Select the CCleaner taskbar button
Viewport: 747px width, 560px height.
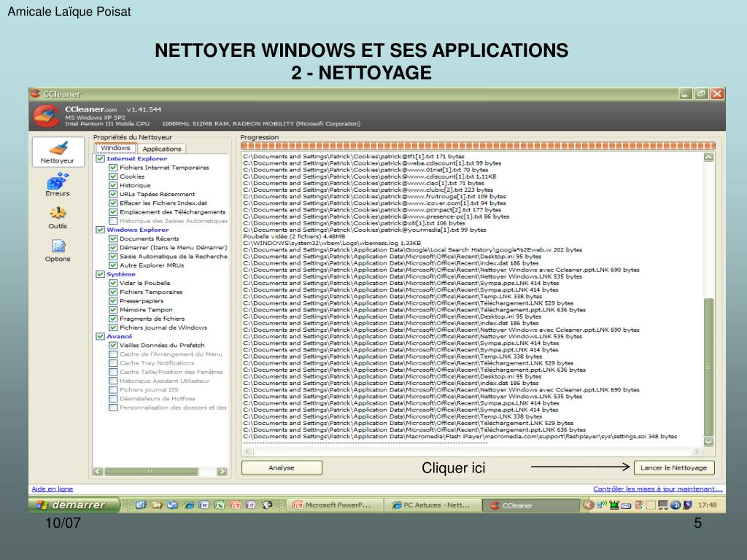pos(531,505)
